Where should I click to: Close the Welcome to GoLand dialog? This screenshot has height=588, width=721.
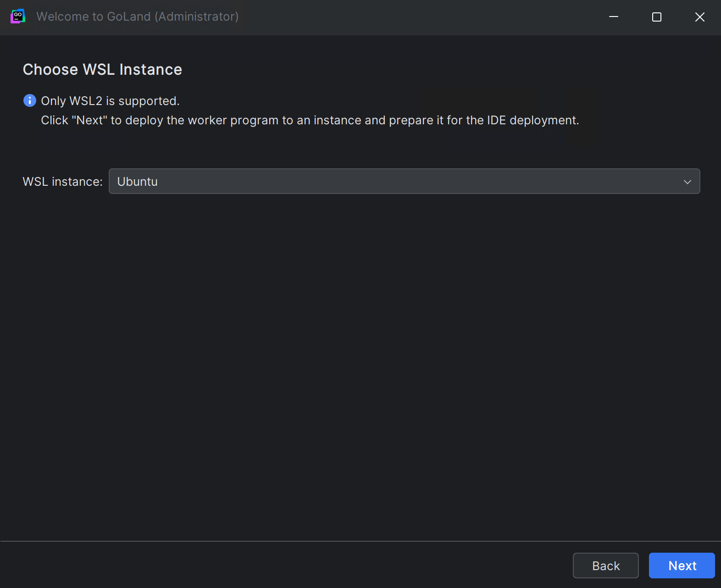click(699, 17)
